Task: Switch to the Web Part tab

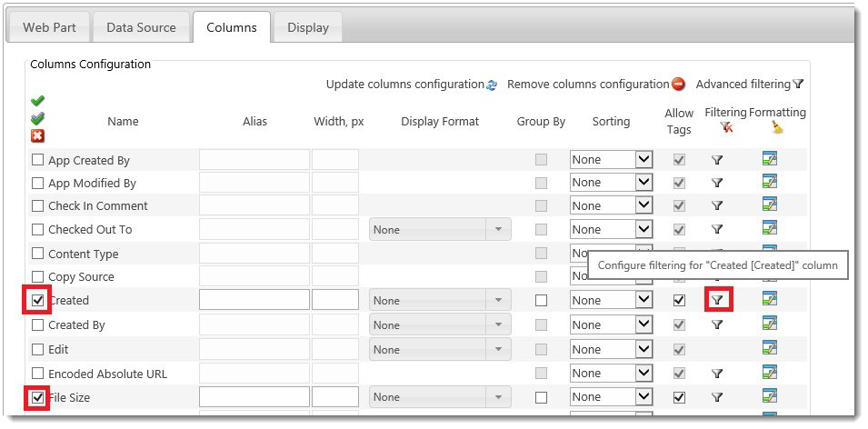Action: (49, 27)
